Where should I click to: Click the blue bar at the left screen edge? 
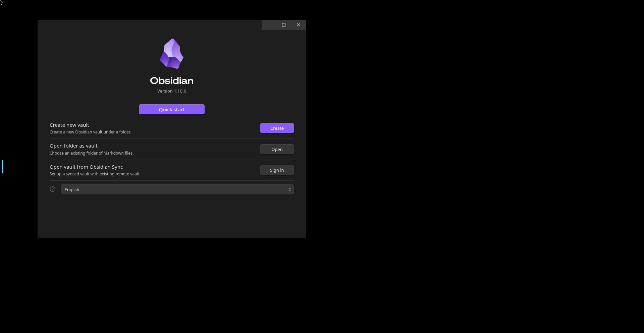coord(2,167)
